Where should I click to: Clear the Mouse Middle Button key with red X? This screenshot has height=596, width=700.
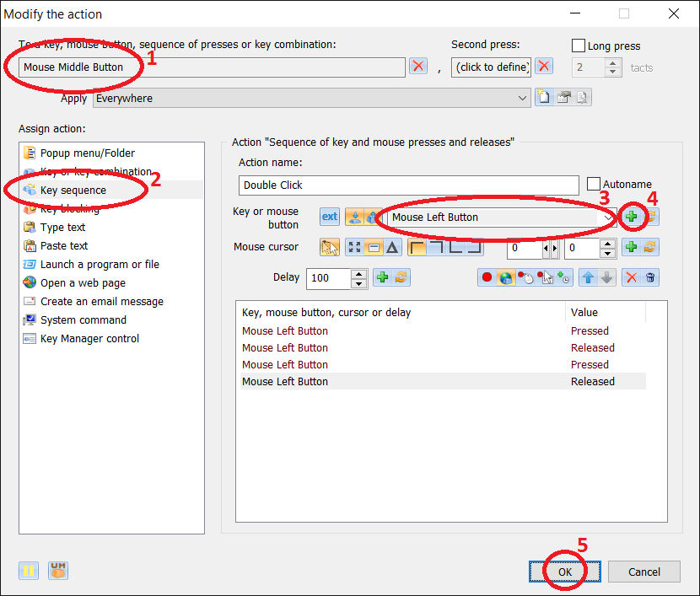(418, 67)
